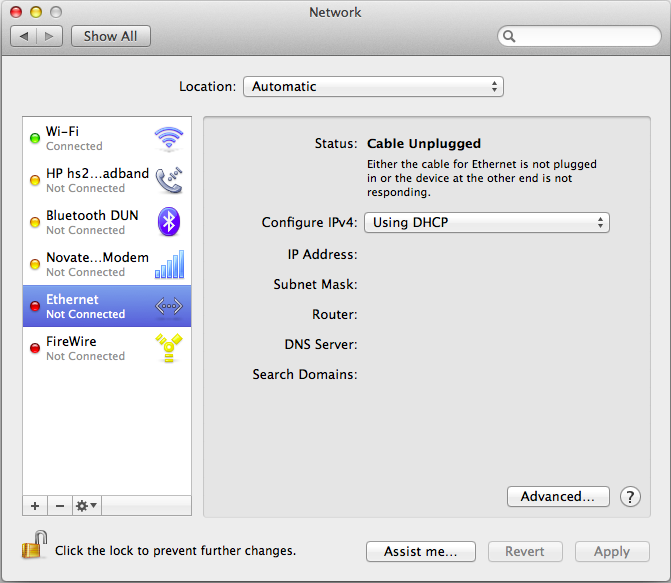Click the Assist me… button
Image resolution: width=671 pixels, height=583 pixels.
point(421,551)
